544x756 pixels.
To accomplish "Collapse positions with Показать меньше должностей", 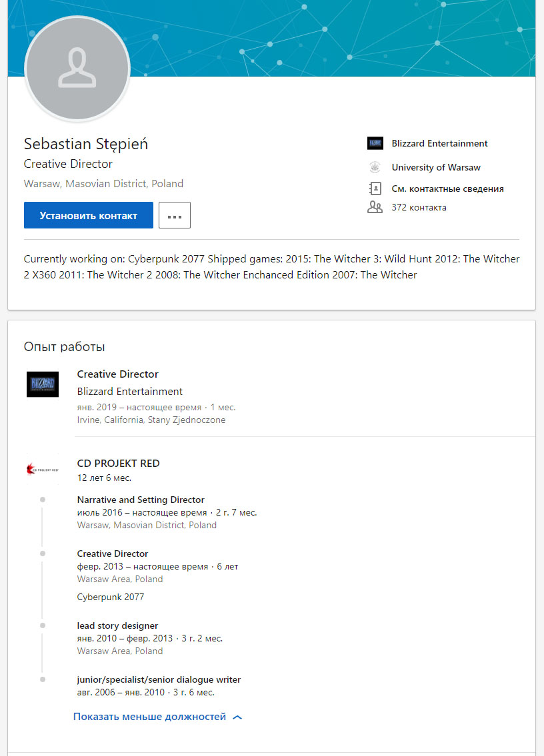I will 149,717.
